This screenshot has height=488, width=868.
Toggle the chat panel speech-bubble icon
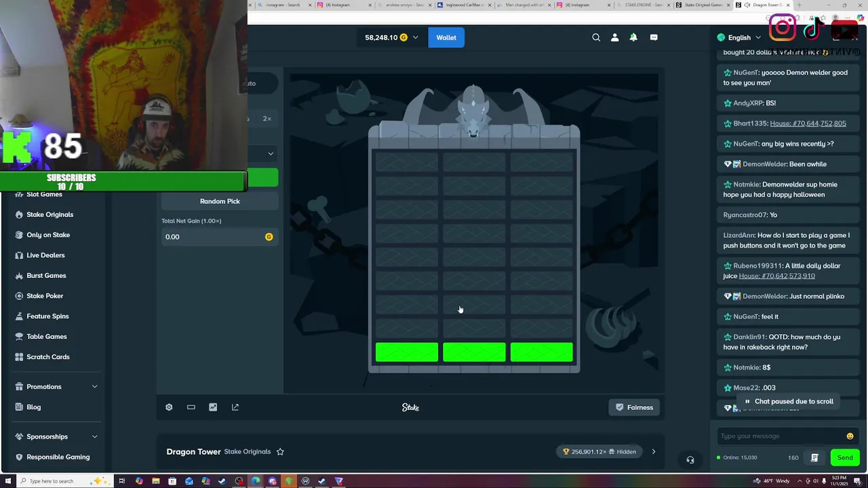coord(654,37)
